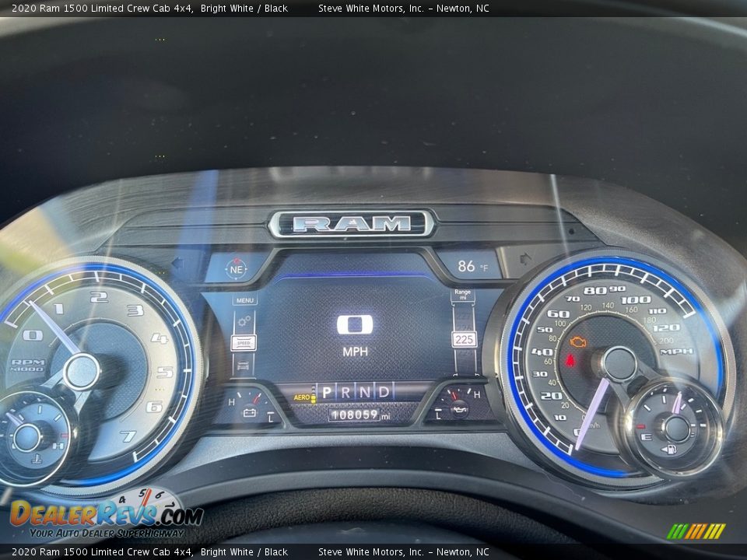The width and height of the screenshot is (747, 560).
Task: Click the orange check engine light
Action: point(578,342)
